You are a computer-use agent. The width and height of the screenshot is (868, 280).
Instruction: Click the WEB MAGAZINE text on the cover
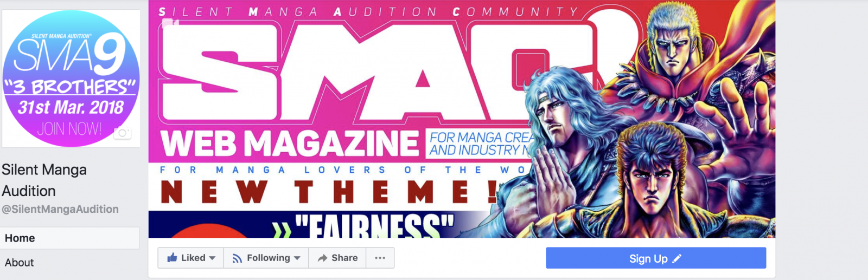point(290,144)
